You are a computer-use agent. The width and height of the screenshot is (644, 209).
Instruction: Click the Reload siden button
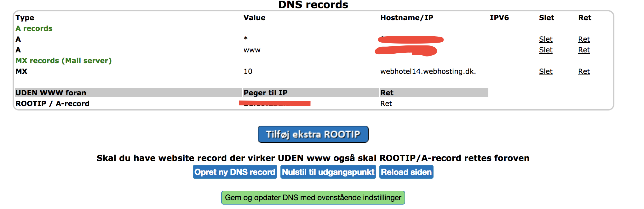(406, 172)
